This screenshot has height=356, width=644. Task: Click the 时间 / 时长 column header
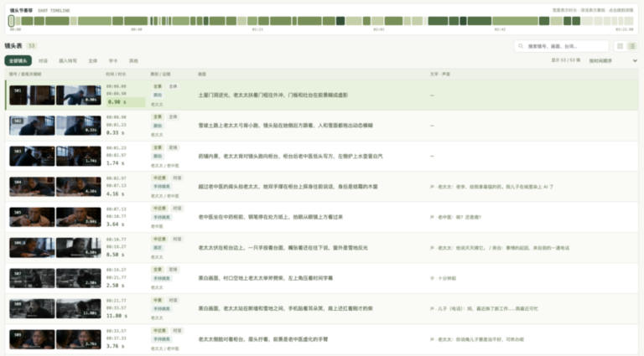tap(116, 75)
